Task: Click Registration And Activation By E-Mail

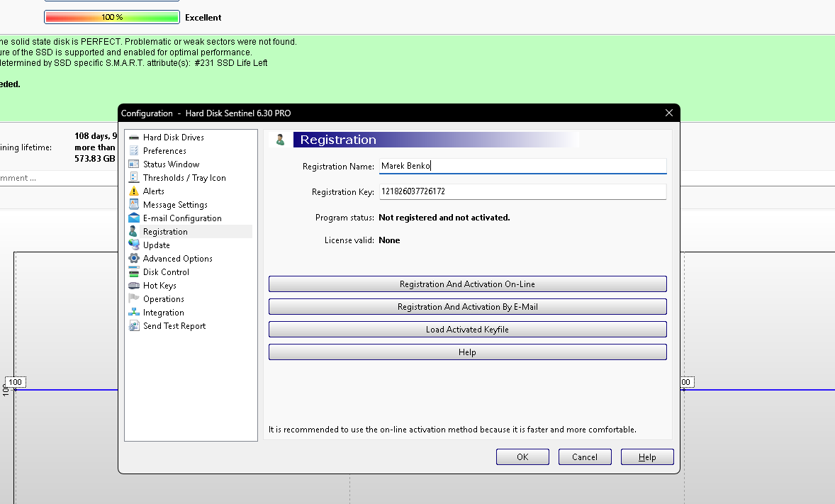Action: click(x=467, y=306)
